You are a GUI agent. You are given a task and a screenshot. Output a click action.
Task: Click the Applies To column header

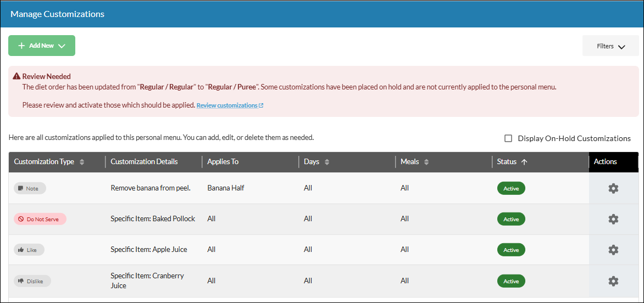(x=223, y=162)
